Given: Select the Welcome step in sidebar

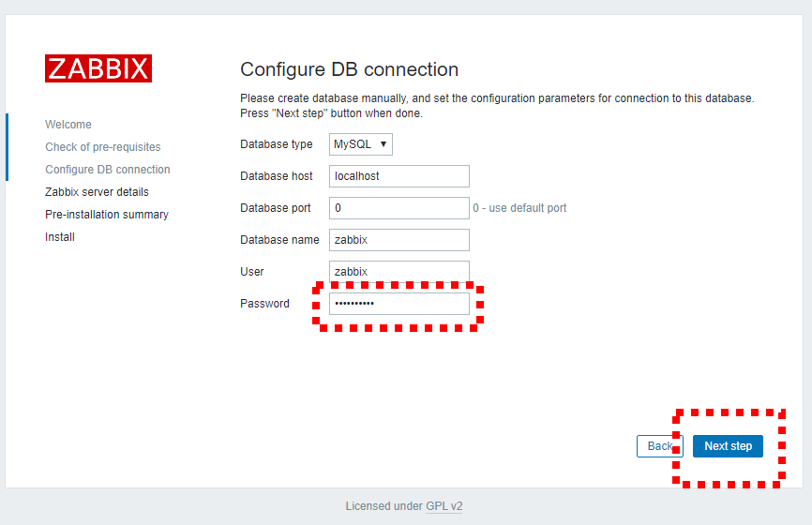Looking at the screenshot, I should (68, 125).
